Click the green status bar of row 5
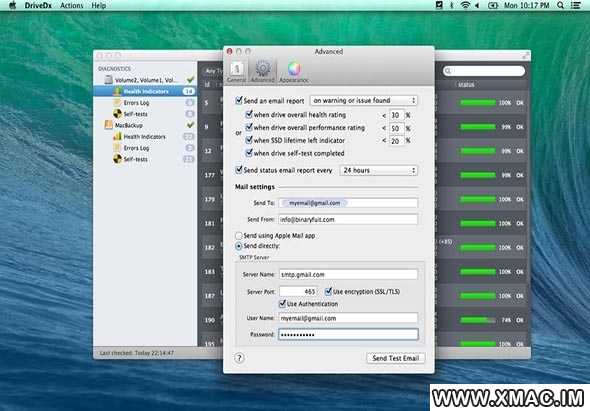The image size is (590, 411). (x=478, y=103)
